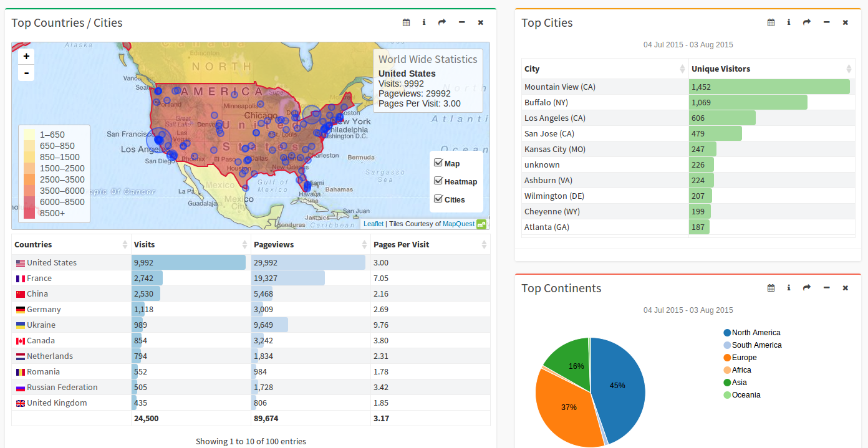Zoom out on the map
868x448 pixels.
(26, 73)
